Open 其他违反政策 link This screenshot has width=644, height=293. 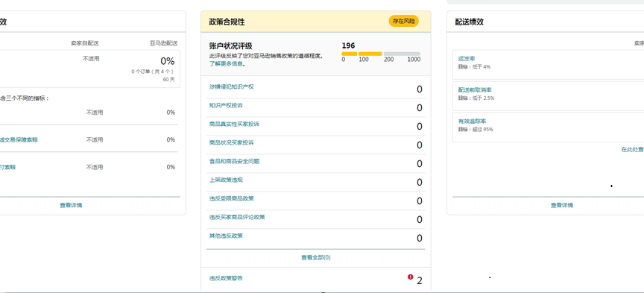tap(226, 236)
